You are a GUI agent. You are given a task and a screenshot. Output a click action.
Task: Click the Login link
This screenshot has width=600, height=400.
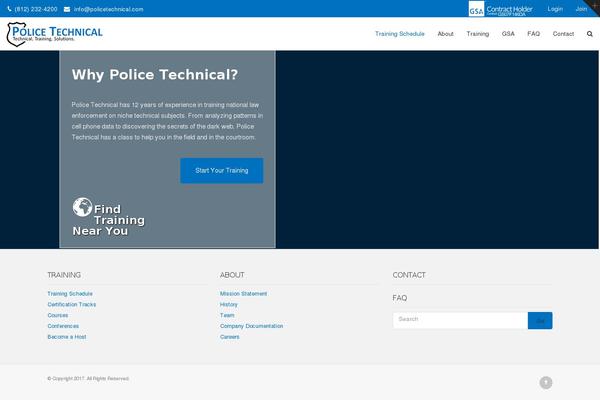point(555,9)
